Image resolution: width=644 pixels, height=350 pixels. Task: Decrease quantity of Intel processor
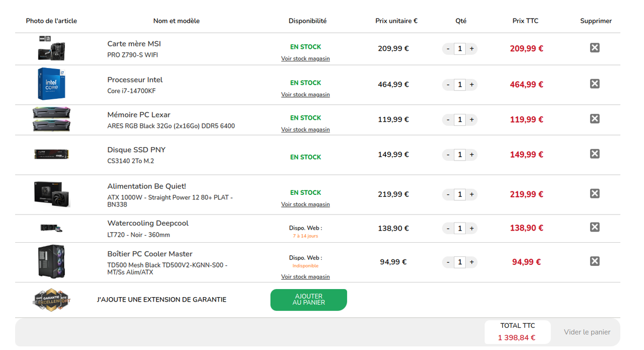pos(448,85)
